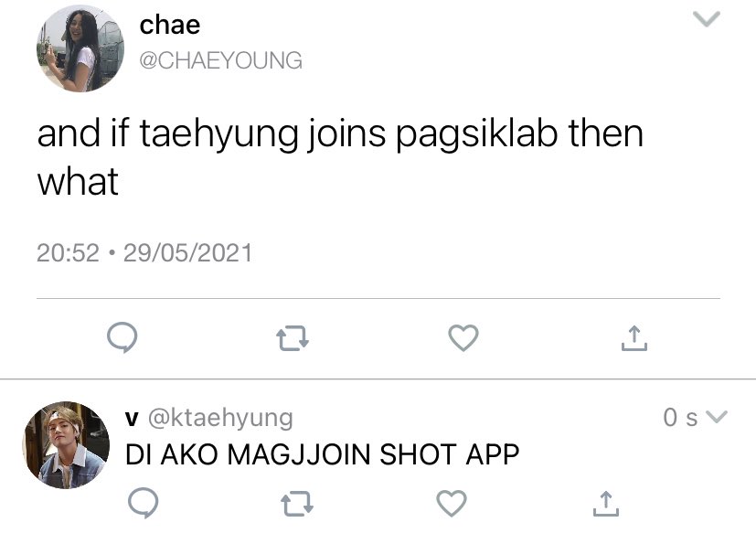The height and width of the screenshot is (533, 756).
Task: Like v's reply tweet
Action: [x=452, y=503]
